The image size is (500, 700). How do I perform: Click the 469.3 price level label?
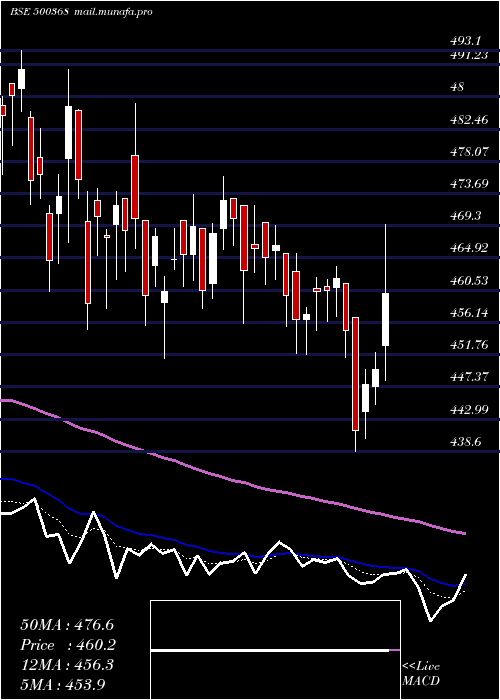(465, 216)
